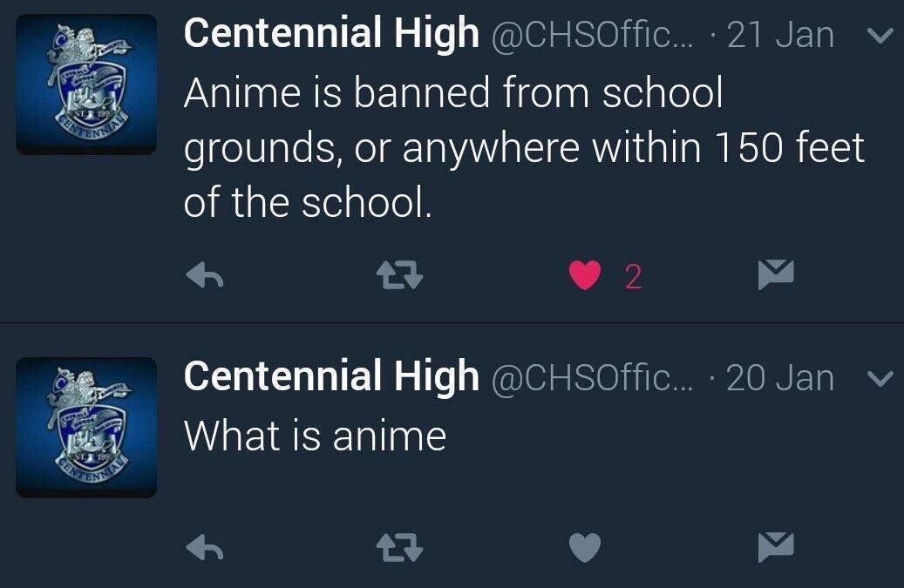
Task: Open Centennial High name on 20 Jan tweet
Action: [331, 375]
